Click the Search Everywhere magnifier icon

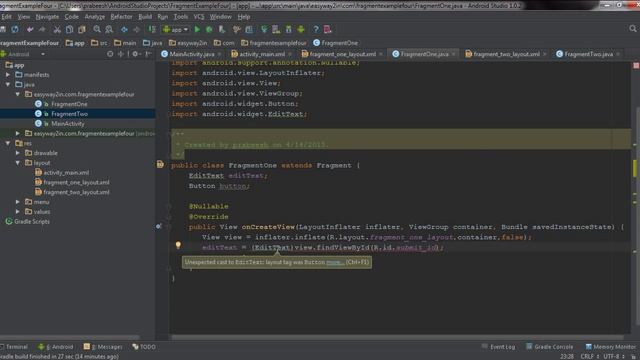[633, 29]
